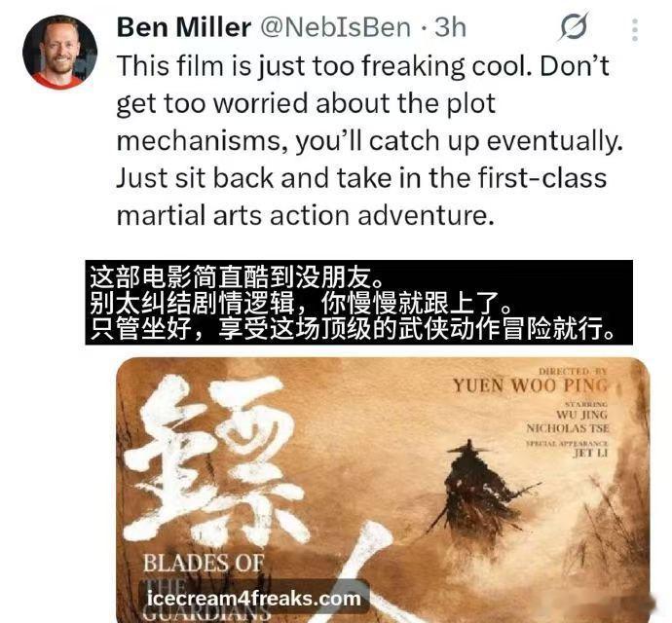Click the JET LI special appearance credit
The height and width of the screenshot is (623, 672).
(x=590, y=453)
